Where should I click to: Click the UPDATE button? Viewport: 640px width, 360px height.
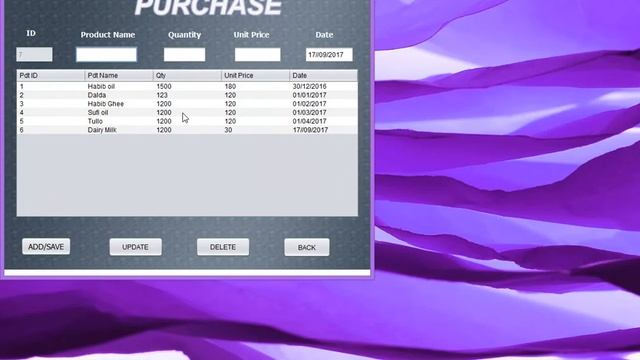(x=136, y=247)
